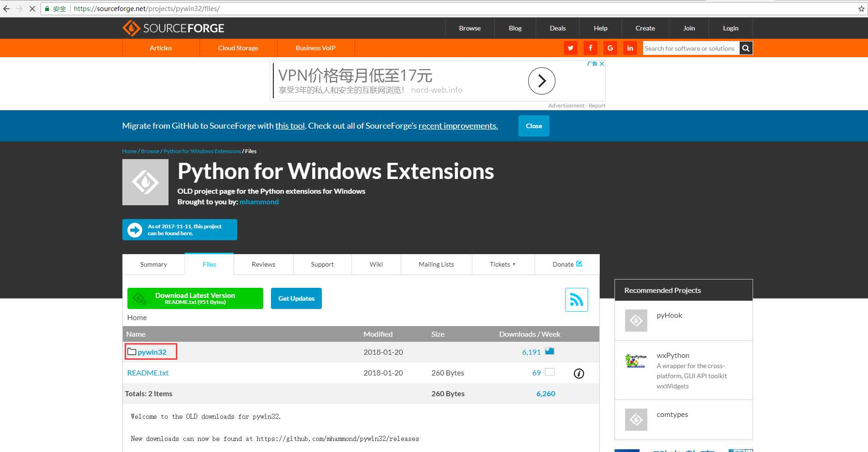This screenshot has width=868, height=452.
Task: Focus the software search input field
Action: tap(691, 48)
